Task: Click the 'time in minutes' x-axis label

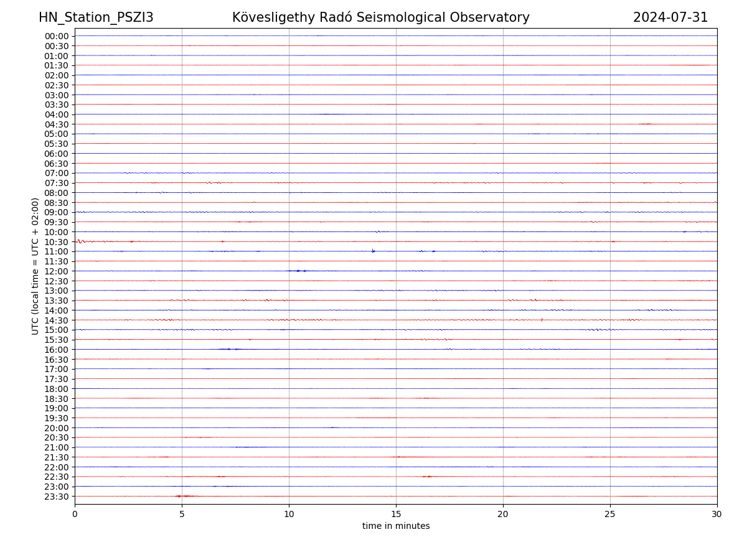Action: (x=396, y=526)
